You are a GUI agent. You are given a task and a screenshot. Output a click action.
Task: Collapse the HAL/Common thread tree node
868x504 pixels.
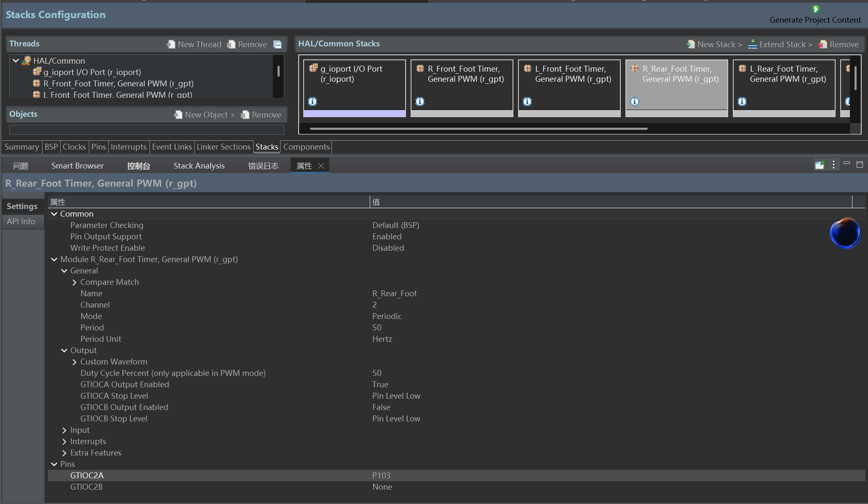click(x=16, y=61)
